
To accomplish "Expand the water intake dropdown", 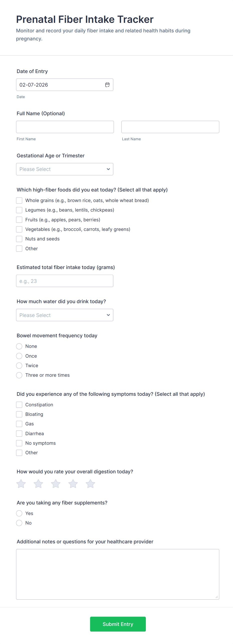I will pos(65,315).
